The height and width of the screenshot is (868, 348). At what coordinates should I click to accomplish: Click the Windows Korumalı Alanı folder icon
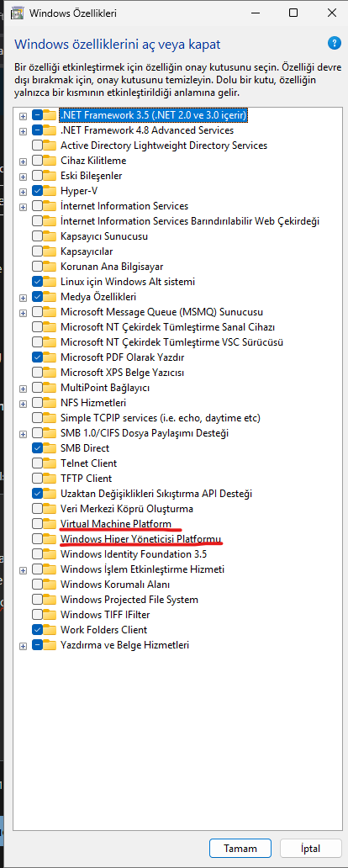(50, 584)
